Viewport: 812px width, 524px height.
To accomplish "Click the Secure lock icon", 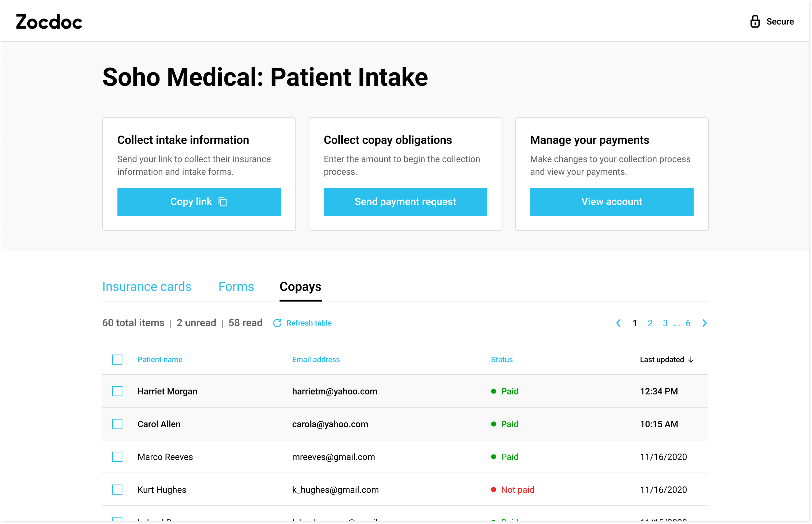I will [755, 21].
